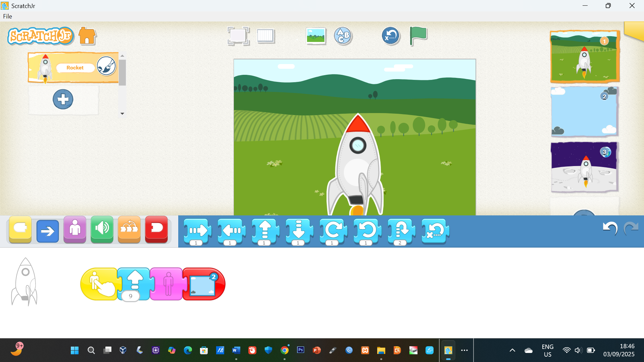Click the Home button icon
The image size is (644, 362).
pyautogui.click(x=87, y=36)
